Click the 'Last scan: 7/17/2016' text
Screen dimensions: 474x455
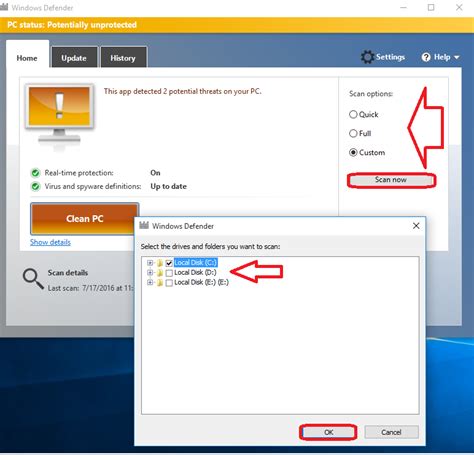point(90,288)
